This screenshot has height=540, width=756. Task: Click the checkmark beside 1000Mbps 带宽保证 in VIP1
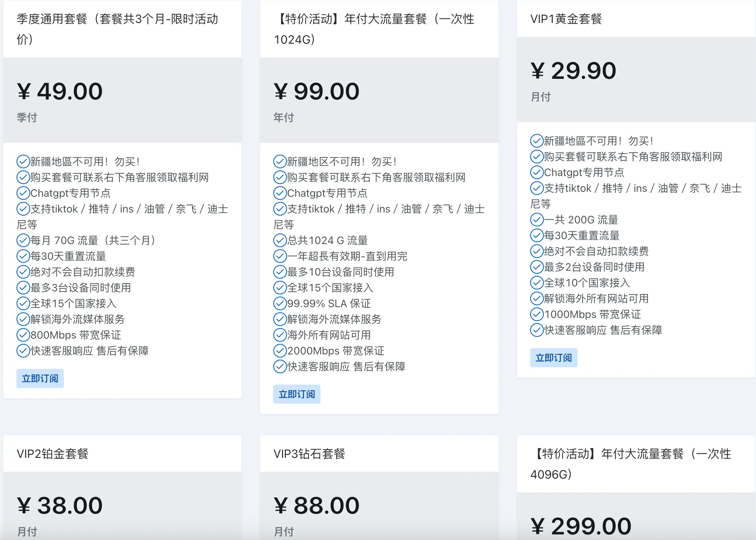point(536,314)
